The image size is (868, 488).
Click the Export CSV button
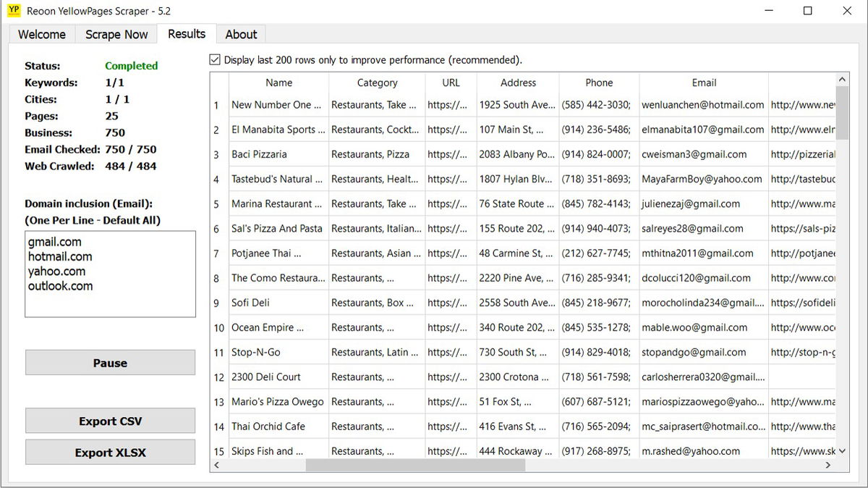click(110, 420)
